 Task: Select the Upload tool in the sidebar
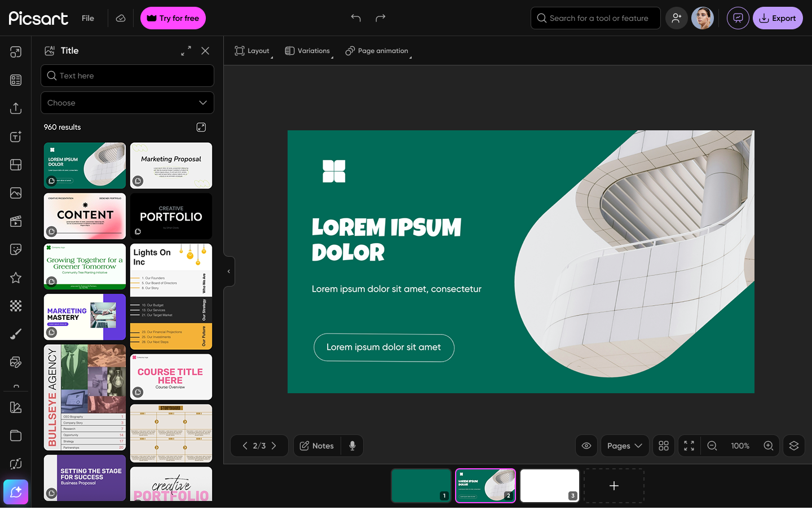pos(15,108)
